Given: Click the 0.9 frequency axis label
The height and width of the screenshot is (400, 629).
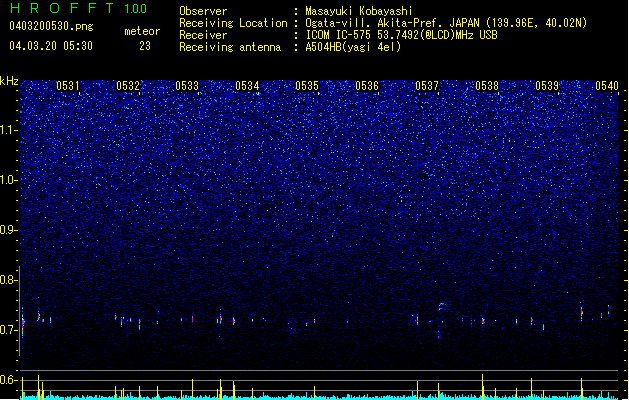Looking at the screenshot, I should tap(9, 230).
